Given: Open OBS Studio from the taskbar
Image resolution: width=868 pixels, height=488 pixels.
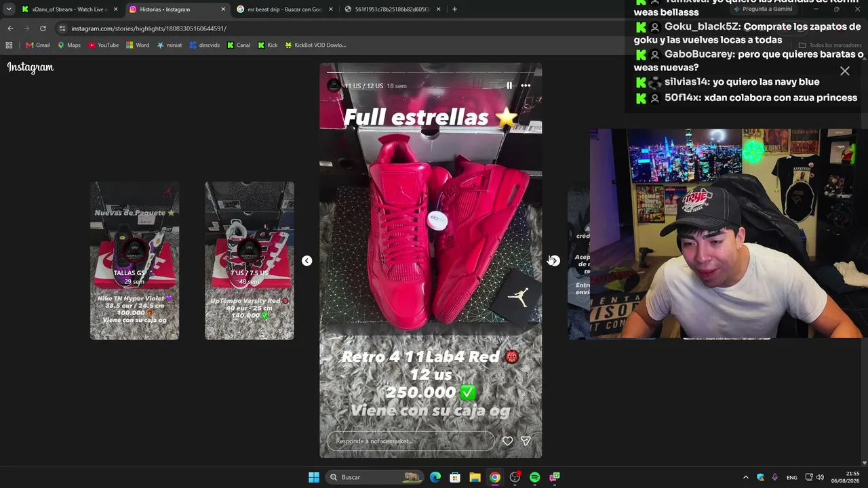Looking at the screenshot, I should tap(515, 477).
